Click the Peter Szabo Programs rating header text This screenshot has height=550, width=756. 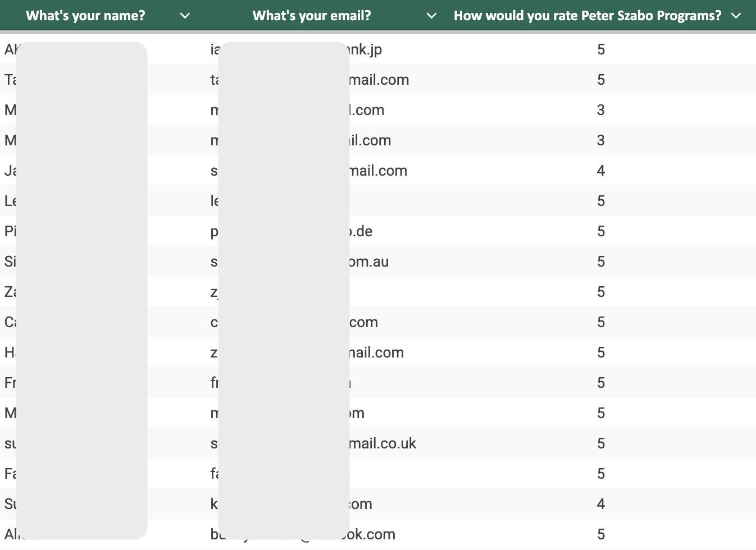pyautogui.click(x=587, y=16)
